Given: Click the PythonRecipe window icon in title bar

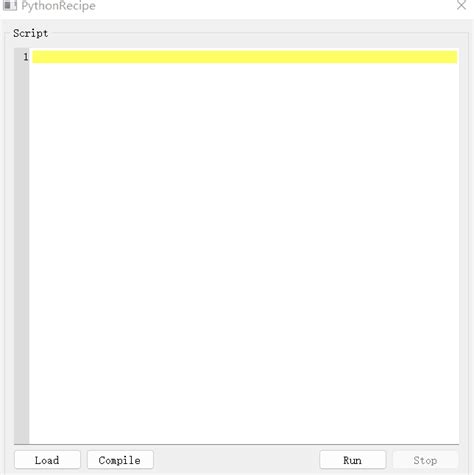Looking at the screenshot, I should point(10,5).
